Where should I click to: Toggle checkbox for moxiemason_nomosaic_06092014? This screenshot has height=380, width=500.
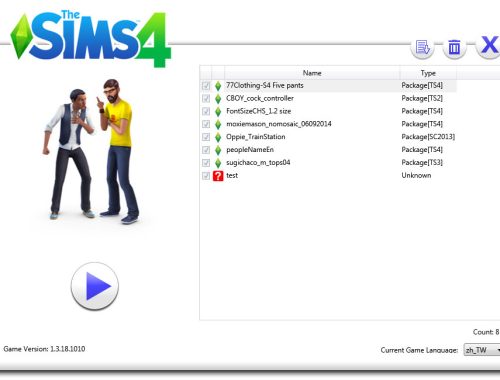206,124
